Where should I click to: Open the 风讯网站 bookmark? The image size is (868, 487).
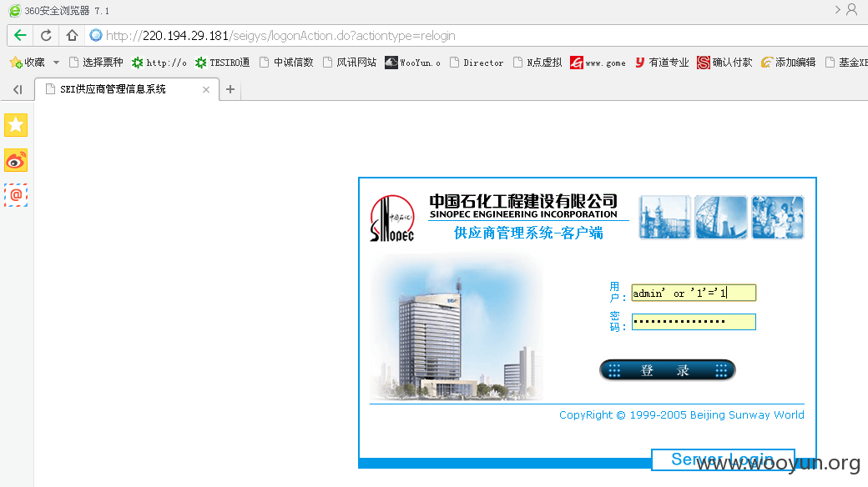[x=350, y=63]
